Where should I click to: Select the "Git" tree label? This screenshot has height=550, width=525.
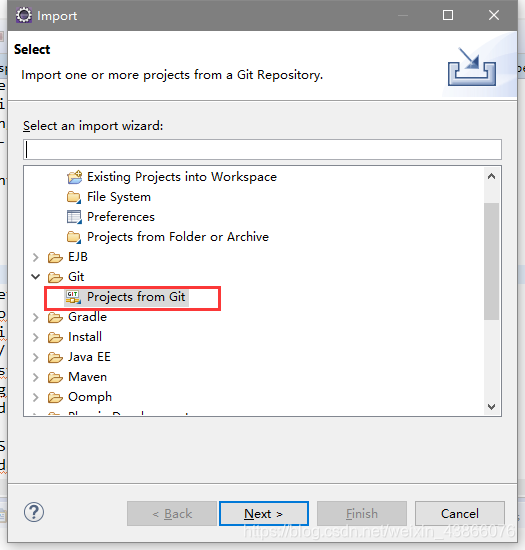(76, 277)
